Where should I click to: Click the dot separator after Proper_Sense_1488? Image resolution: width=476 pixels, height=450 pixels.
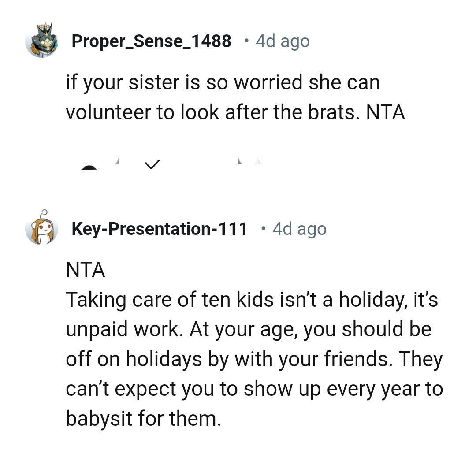247,41
